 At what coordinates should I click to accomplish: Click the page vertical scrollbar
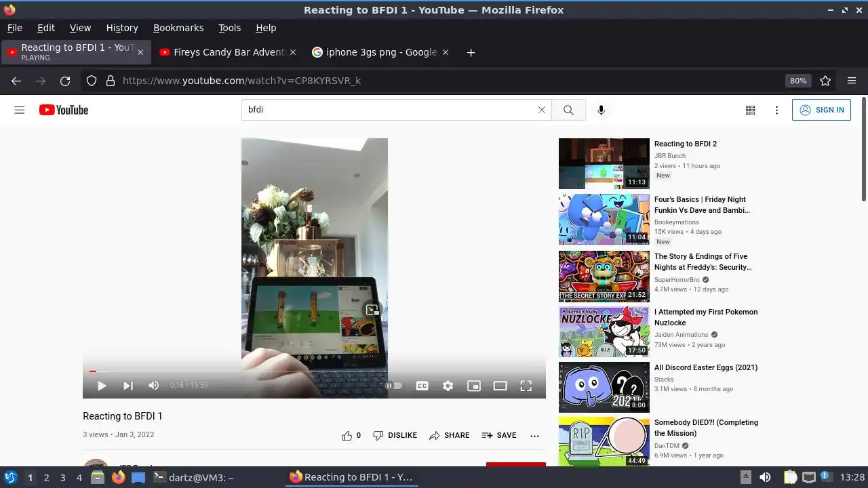(864, 149)
